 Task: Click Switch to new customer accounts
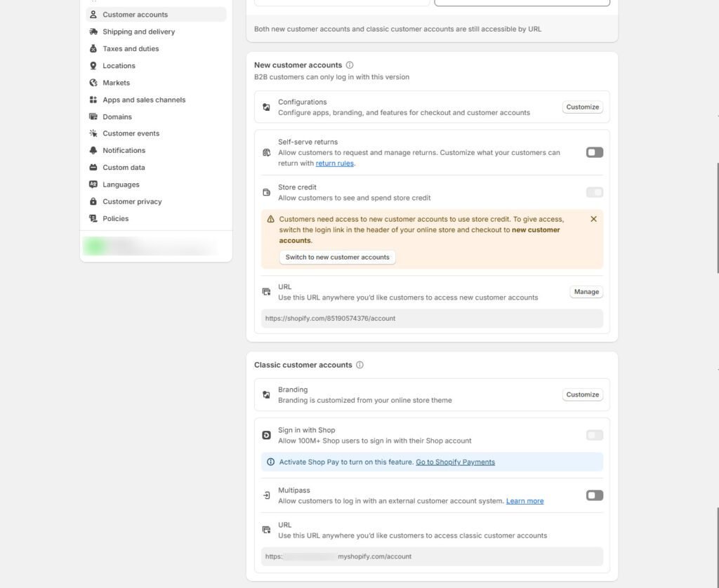338,257
